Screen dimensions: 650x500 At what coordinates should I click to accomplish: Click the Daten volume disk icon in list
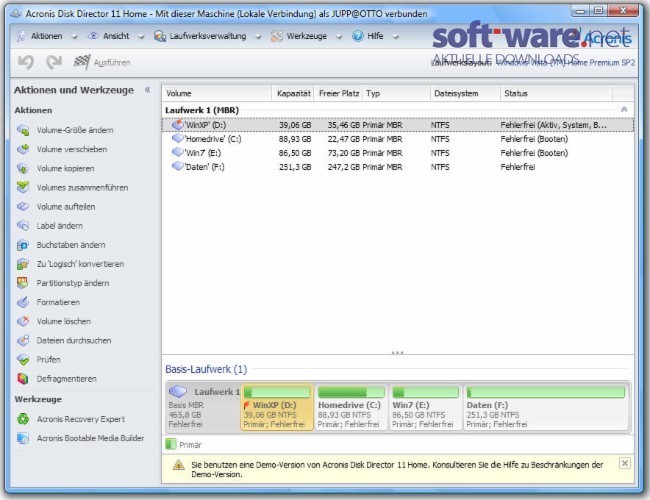[178, 167]
